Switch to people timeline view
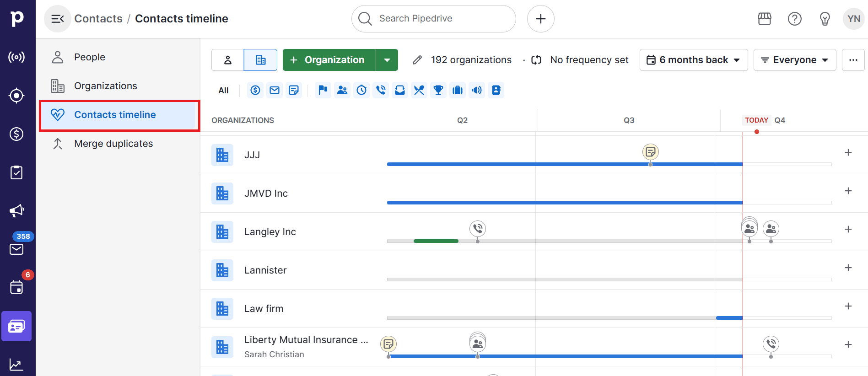This screenshot has height=376, width=868. pos(228,60)
